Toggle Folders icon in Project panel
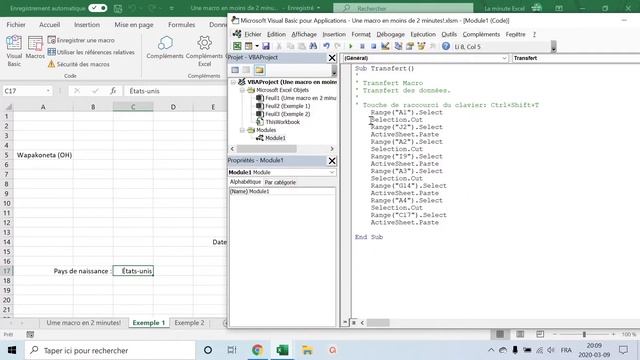The image size is (640, 360). tap(259, 70)
